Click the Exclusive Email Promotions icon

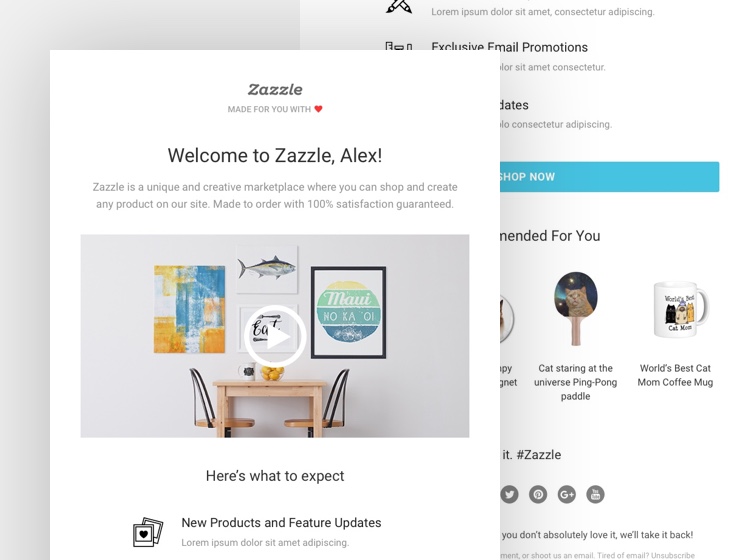398,46
